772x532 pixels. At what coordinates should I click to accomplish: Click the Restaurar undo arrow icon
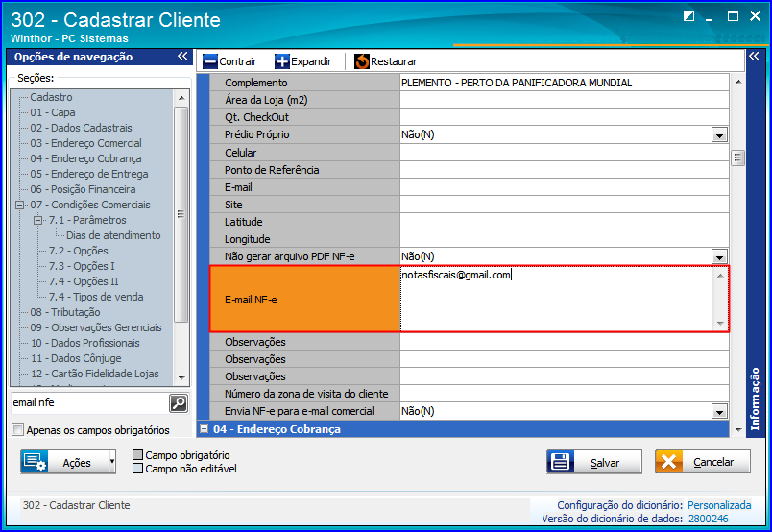coord(362,61)
